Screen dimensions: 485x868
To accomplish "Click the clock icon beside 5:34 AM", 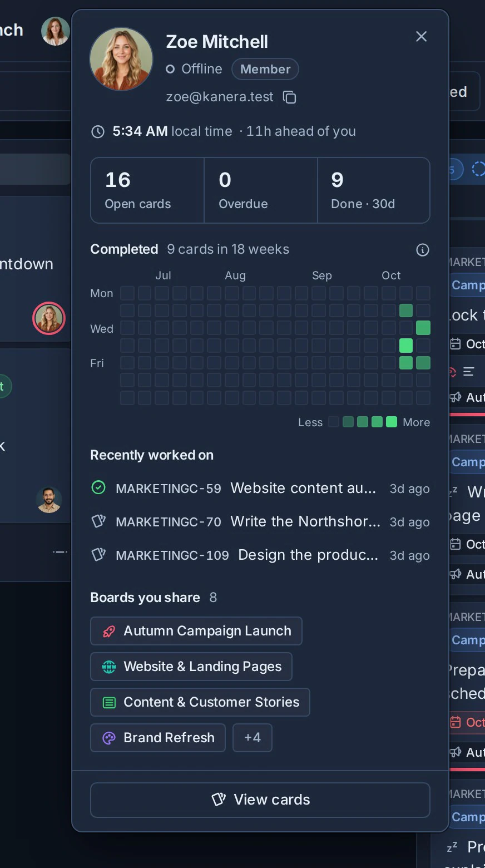I will 98,132.
